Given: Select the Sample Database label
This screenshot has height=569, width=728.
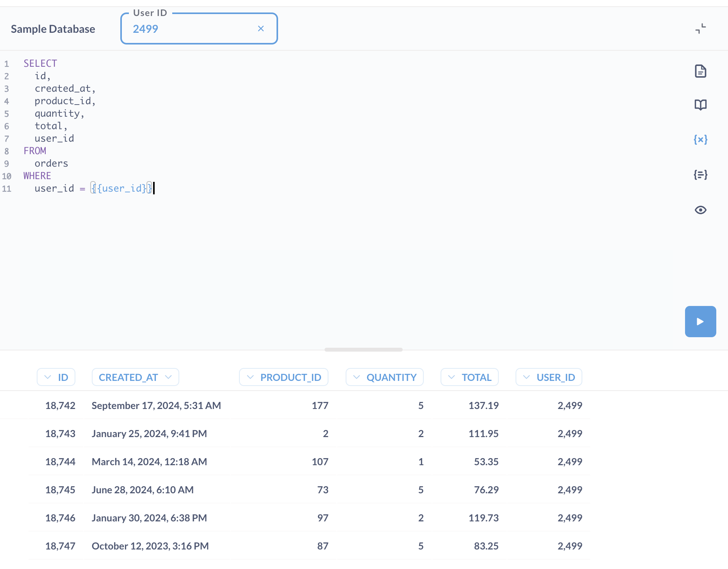Looking at the screenshot, I should (x=53, y=29).
